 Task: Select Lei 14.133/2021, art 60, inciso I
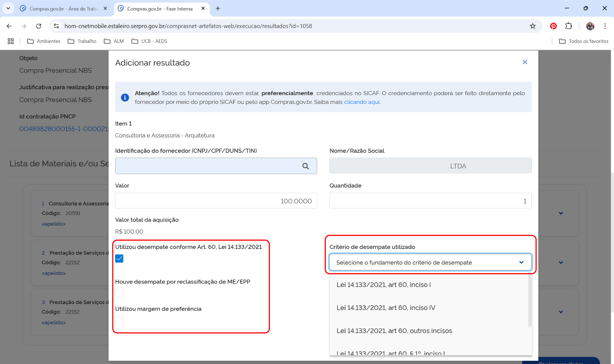[x=429, y=285]
